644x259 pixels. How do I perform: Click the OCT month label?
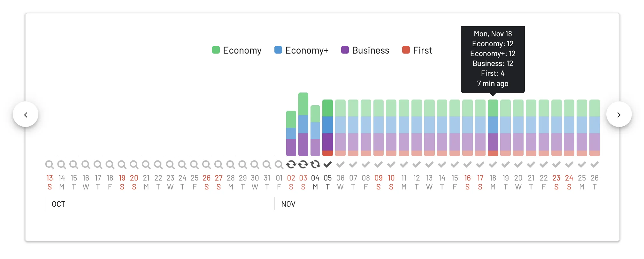[x=58, y=204]
